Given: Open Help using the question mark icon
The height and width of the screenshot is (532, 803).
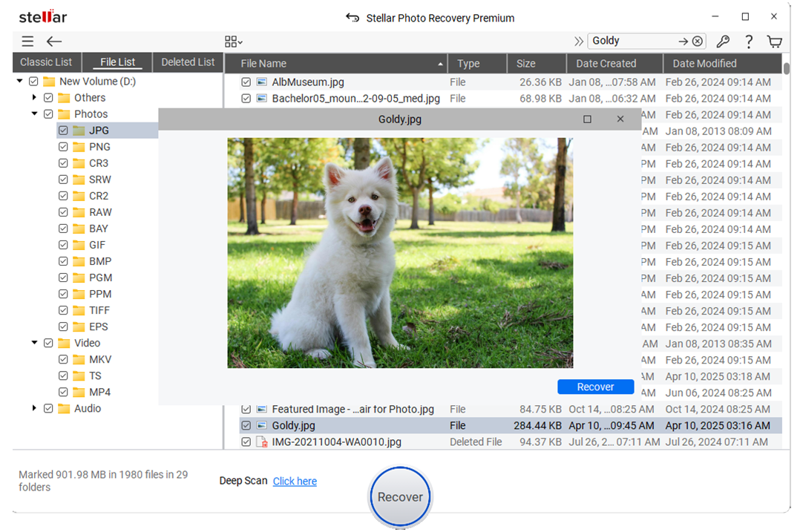Looking at the screenshot, I should [x=749, y=42].
